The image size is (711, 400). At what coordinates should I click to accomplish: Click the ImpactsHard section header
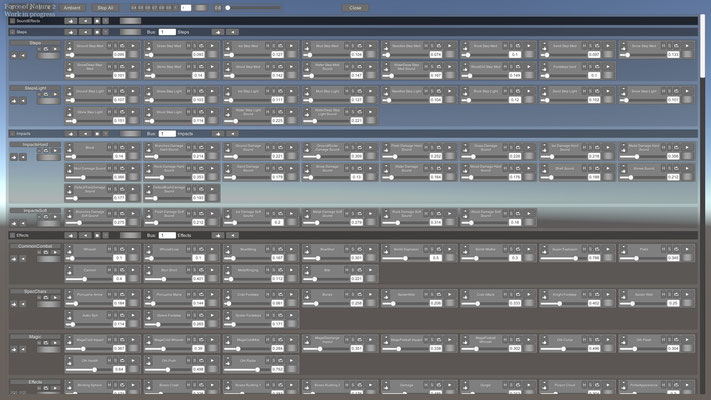coord(35,144)
